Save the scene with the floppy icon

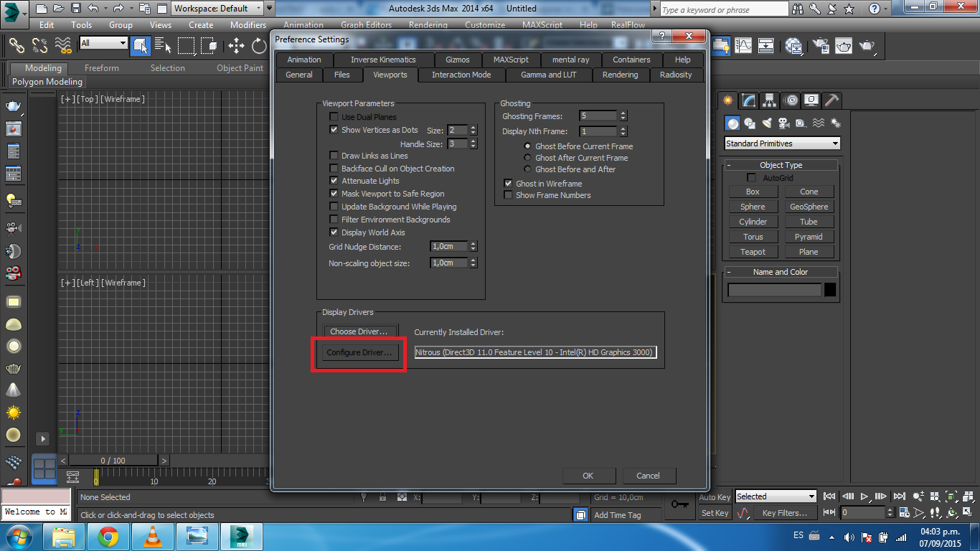click(x=75, y=9)
